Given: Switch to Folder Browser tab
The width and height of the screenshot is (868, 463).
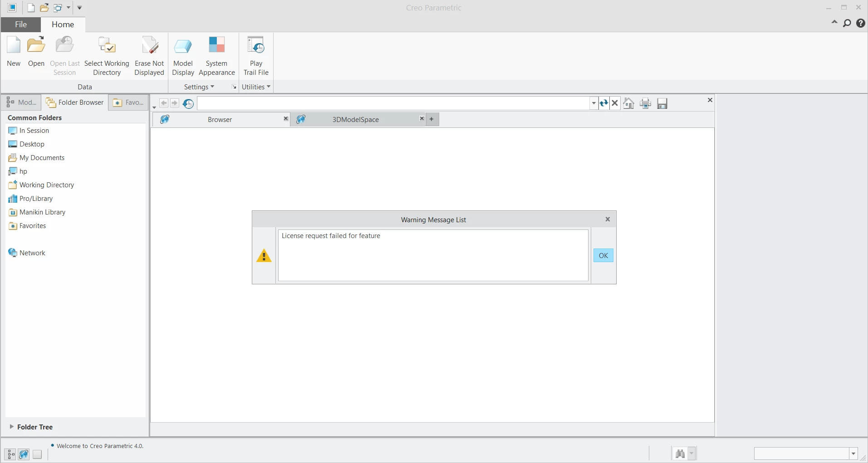Looking at the screenshot, I should click(75, 102).
